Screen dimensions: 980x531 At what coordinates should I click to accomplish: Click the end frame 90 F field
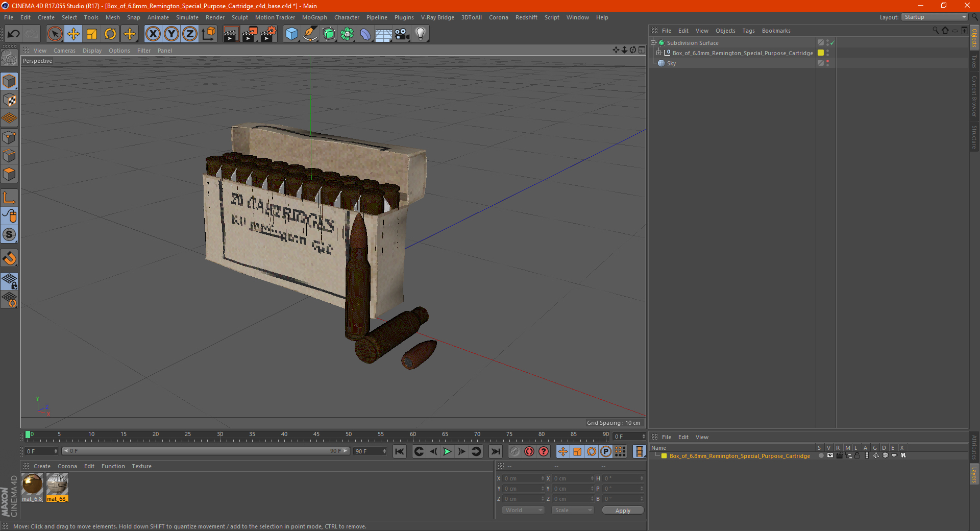(370, 451)
